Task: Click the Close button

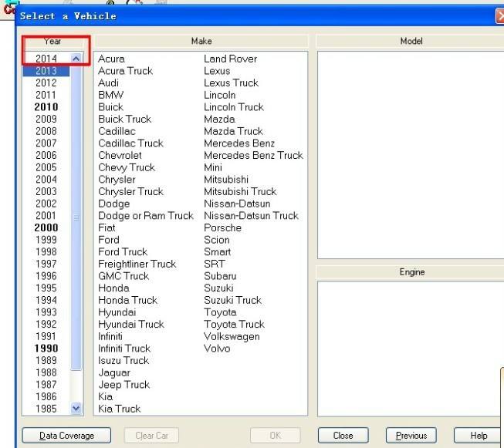Action: [343, 436]
